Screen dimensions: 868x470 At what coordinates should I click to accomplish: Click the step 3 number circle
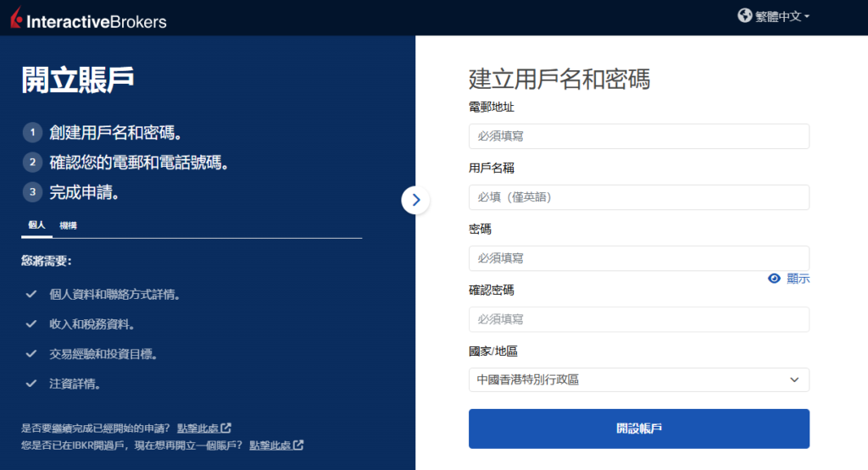click(x=32, y=192)
